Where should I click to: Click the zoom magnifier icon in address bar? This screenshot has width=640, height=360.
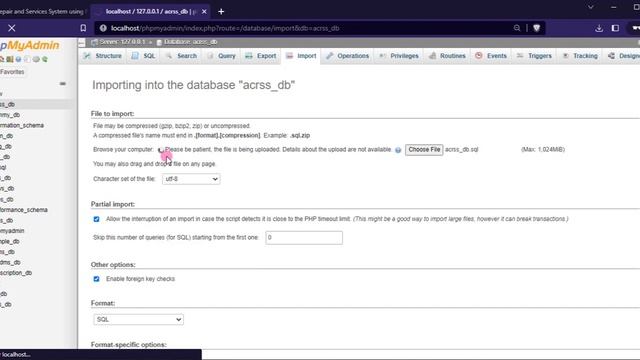pos(517,28)
